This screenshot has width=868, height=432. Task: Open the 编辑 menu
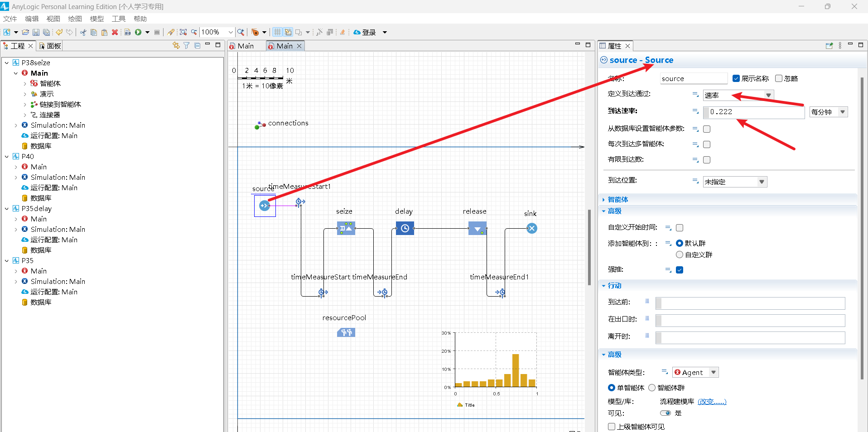32,19
